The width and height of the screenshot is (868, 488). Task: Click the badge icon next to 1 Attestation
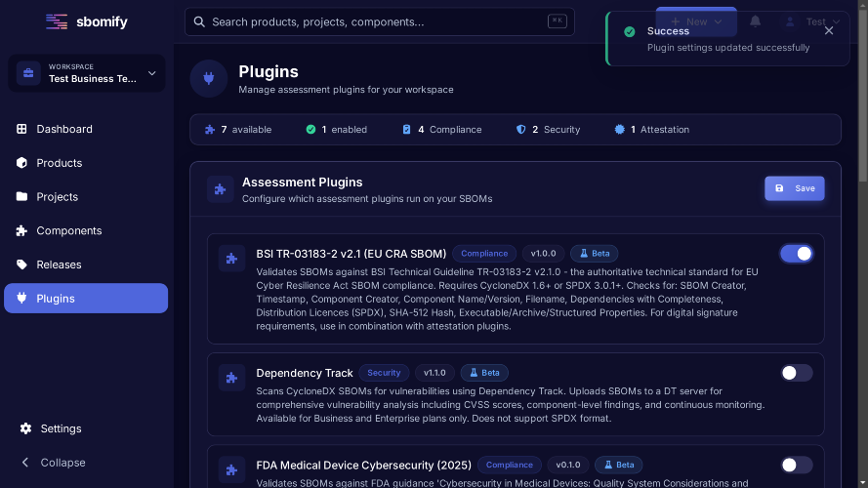point(619,130)
